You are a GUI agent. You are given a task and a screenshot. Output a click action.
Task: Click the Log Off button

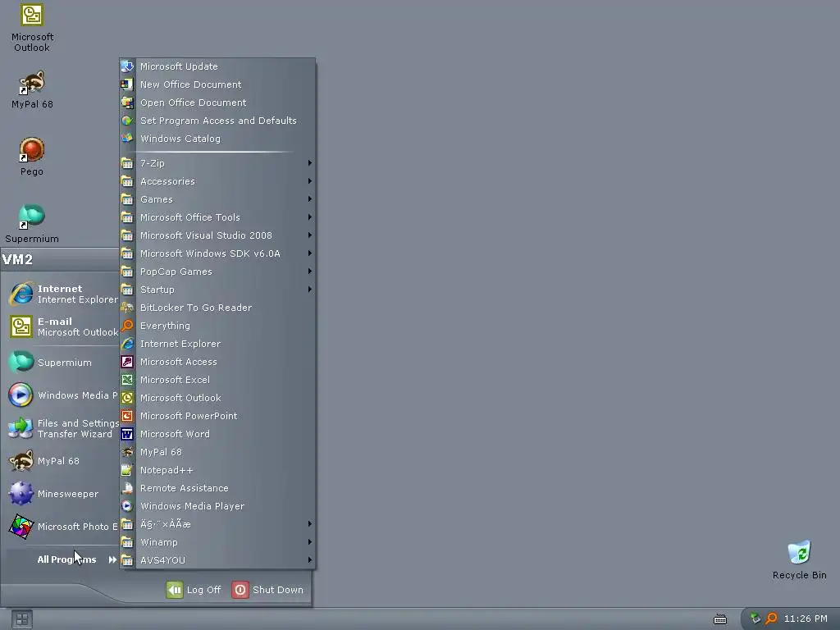194,590
